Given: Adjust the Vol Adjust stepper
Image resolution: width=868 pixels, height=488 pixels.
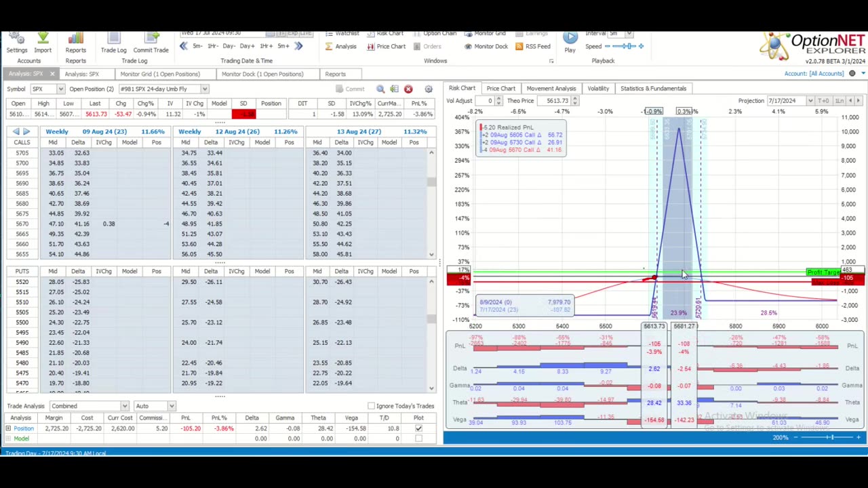Looking at the screenshot, I should 498,100.
